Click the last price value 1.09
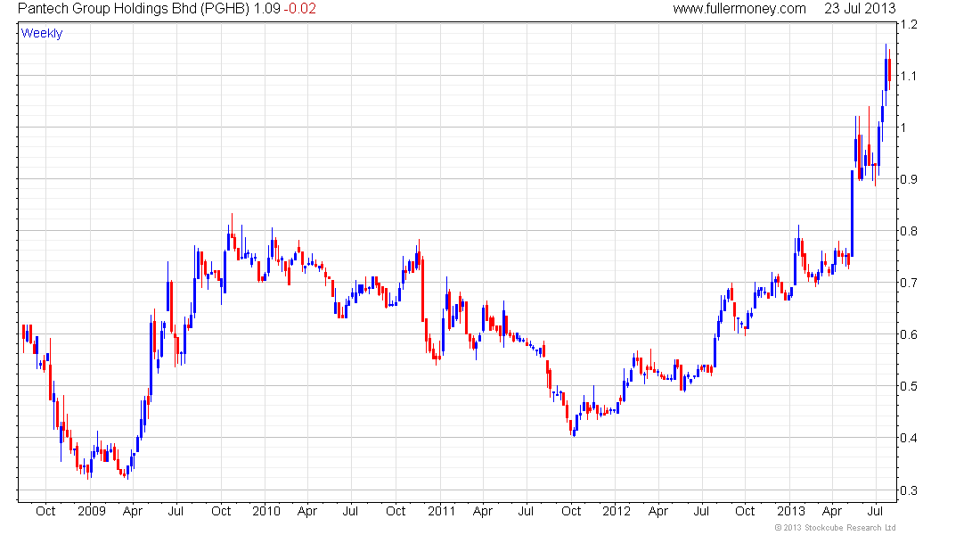980x535 pixels. pyautogui.click(x=267, y=9)
